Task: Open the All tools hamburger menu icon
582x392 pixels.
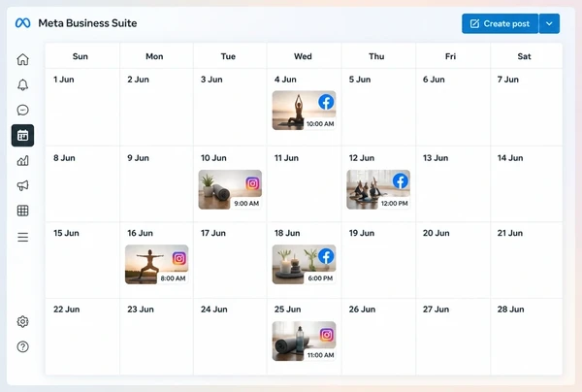Action: [22, 237]
